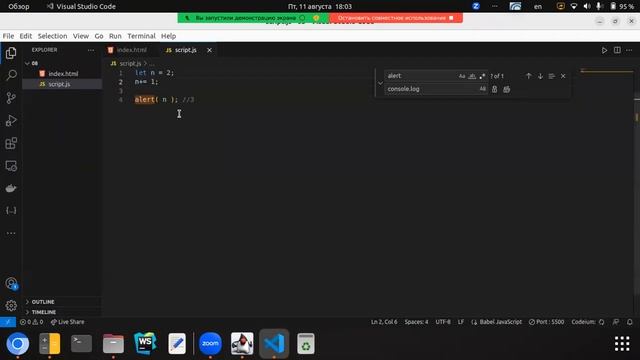Open the Extensions view
Image resolution: width=640 pixels, height=360 pixels.
11,143
